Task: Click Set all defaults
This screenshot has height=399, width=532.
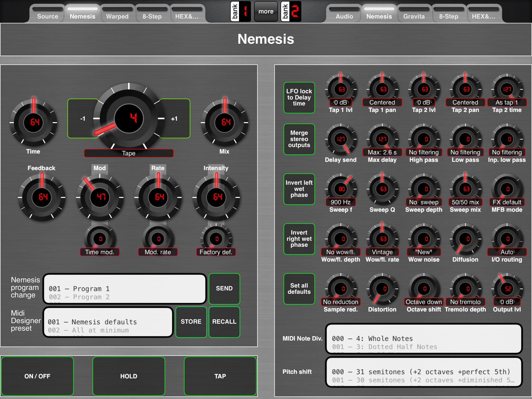Action: pyautogui.click(x=299, y=289)
